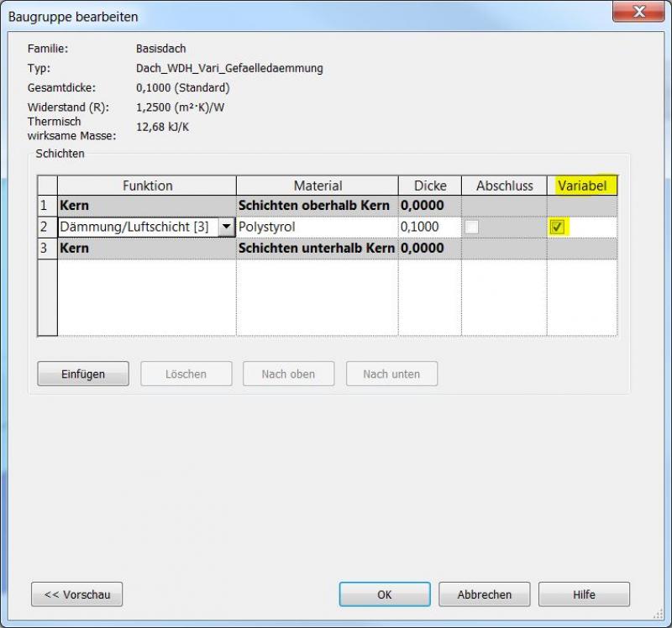
Task: Click the Variabel column header
Action: [581, 186]
